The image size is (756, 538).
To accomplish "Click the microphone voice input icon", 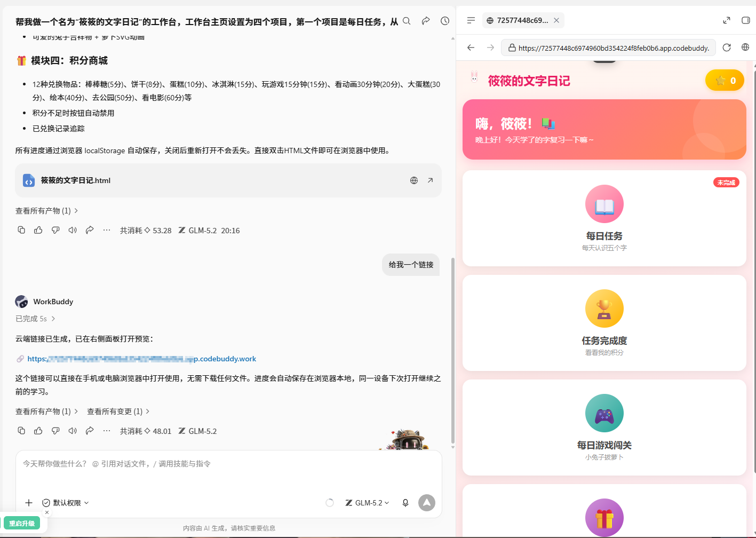I will click(x=405, y=503).
